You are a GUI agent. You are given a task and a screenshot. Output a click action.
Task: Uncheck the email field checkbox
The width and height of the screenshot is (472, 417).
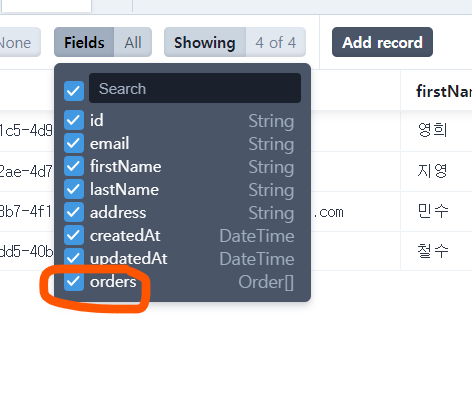tap(74, 143)
